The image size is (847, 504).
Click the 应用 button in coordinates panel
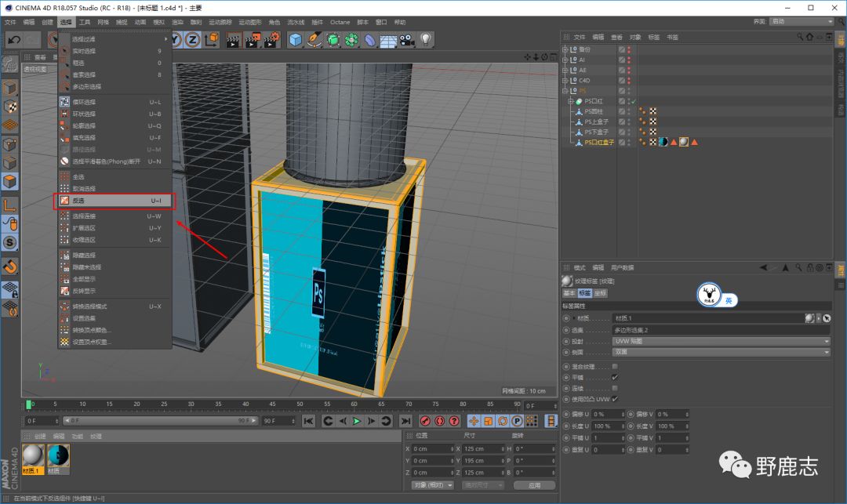pyautogui.click(x=534, y=485)
